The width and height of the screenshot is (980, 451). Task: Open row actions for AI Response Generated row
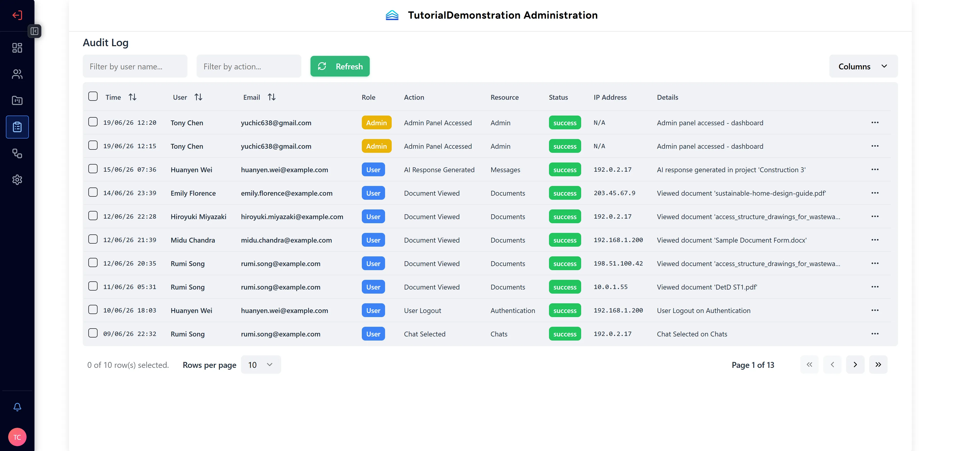(x=875, y=169)
